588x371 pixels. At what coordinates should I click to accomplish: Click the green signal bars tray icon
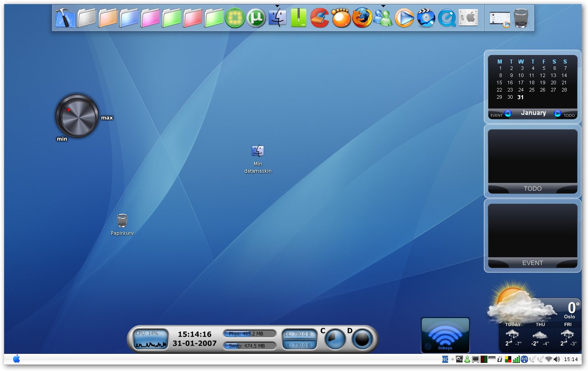click(x=516, y=359)
